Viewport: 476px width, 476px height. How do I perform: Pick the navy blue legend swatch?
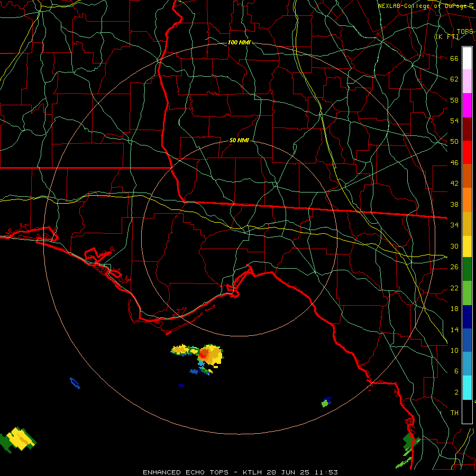click(467, 317)
